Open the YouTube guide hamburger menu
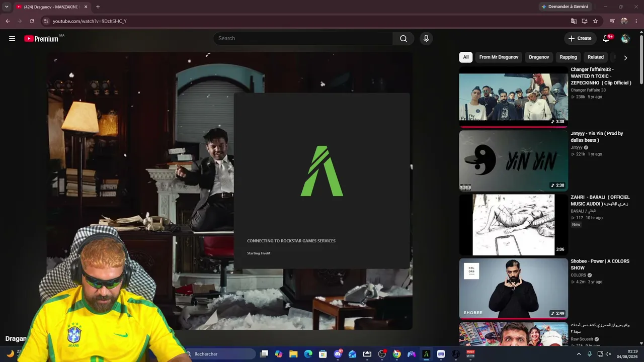The image size is (644, 362). pos(12,39)
